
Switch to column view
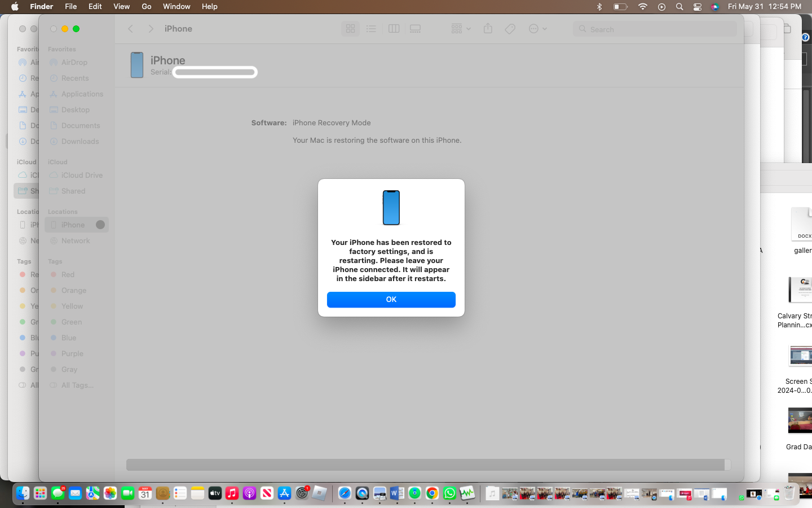point(394,28)
